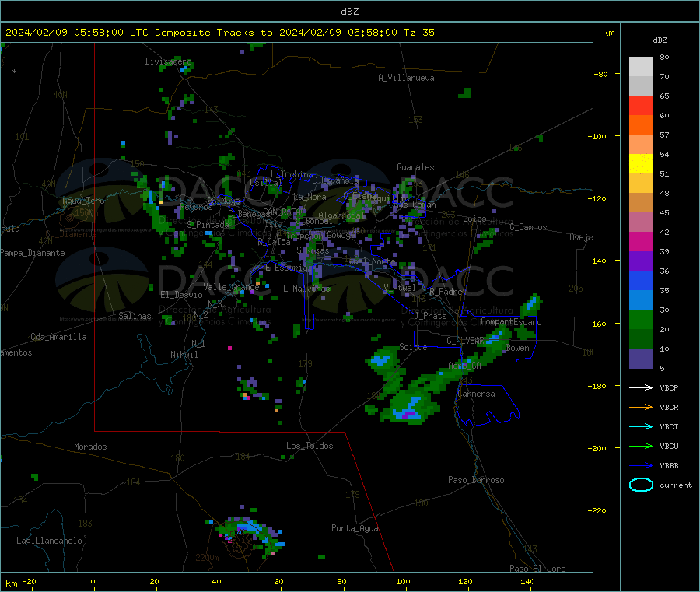The width and height of the screenshot is (700, 592).
Task: Click the 'Lag.Llancanelo' map label
Action: (50, 541)
